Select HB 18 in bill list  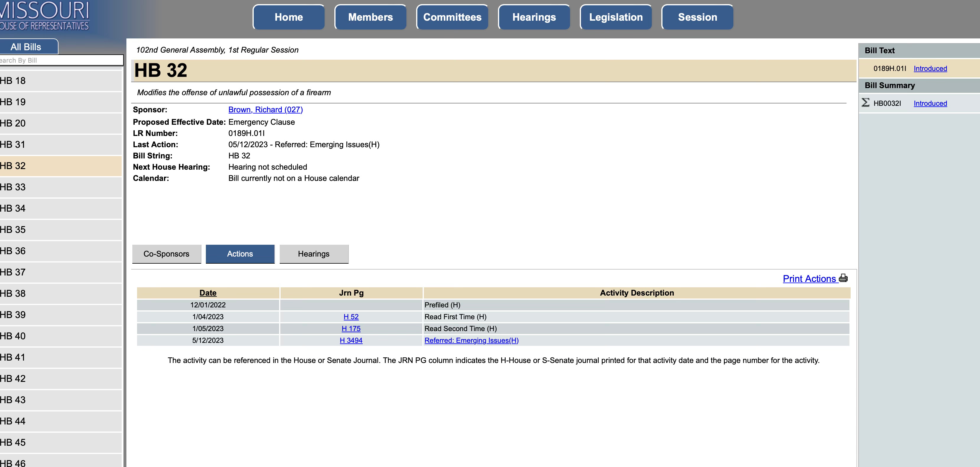point(61,81)
